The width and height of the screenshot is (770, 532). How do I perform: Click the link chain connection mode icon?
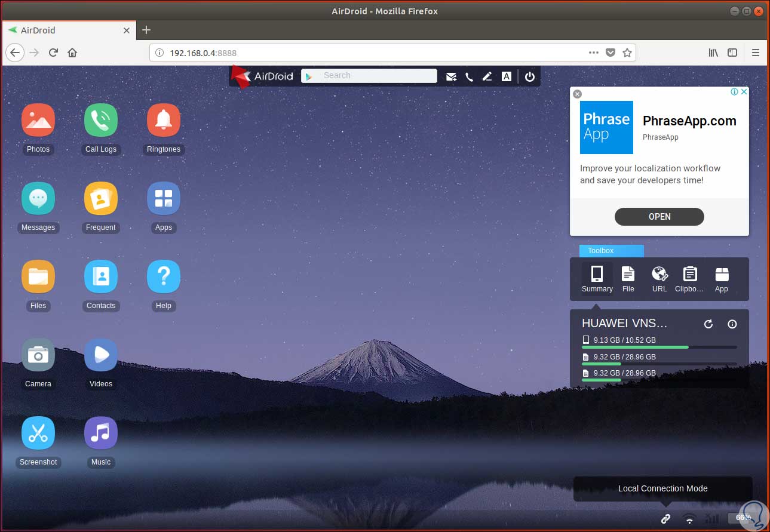click(665, 518)
